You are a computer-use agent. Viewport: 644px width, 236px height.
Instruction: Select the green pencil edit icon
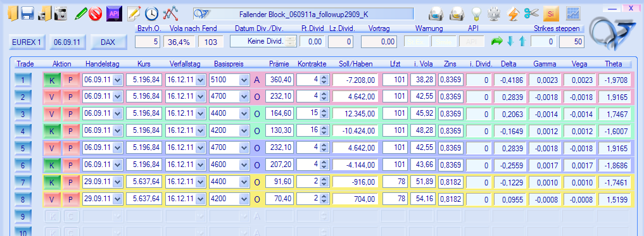tap(80, 15)
